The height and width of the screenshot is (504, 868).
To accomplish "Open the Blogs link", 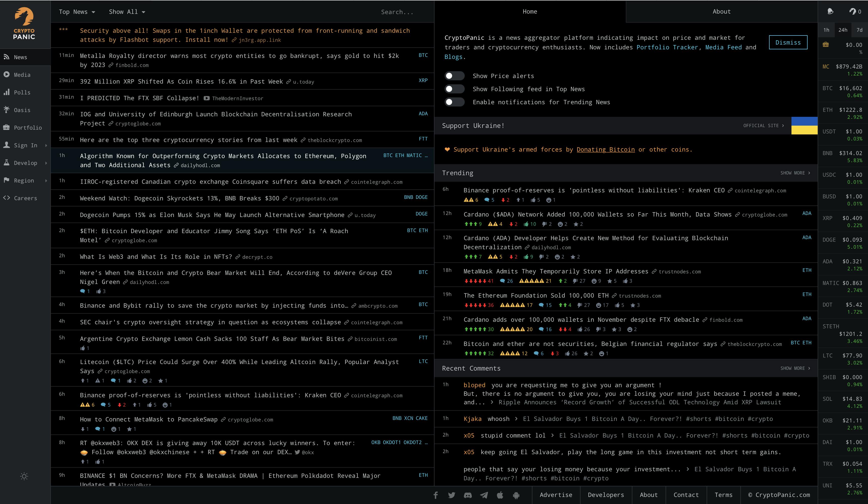I will pyautogui.click(x=453, y=57).
